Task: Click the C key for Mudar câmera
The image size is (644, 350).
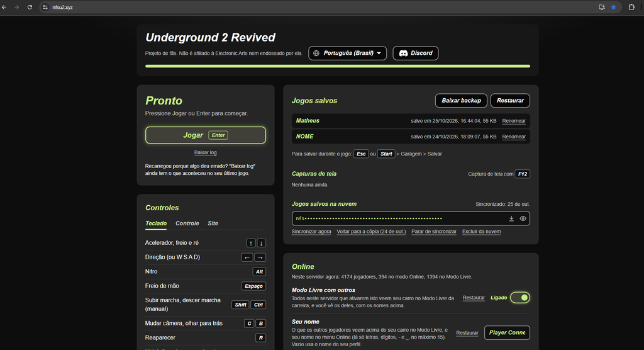Action: [x=249, y=324]
